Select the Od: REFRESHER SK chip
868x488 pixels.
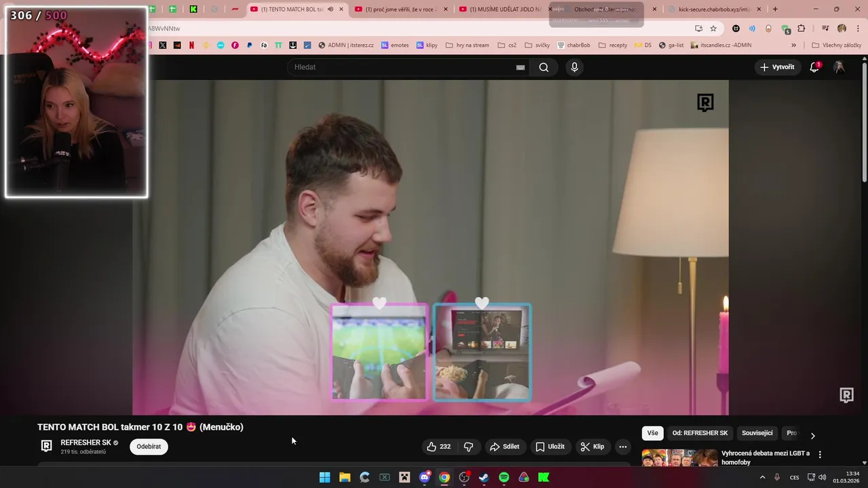[700, 433]
